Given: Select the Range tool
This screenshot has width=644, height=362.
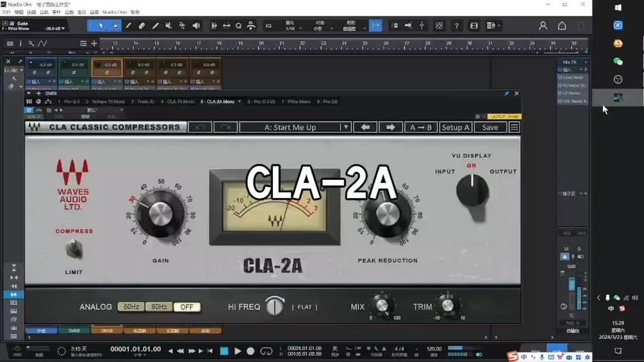Looking at the screenshot, I should click(x=115, y=26).
